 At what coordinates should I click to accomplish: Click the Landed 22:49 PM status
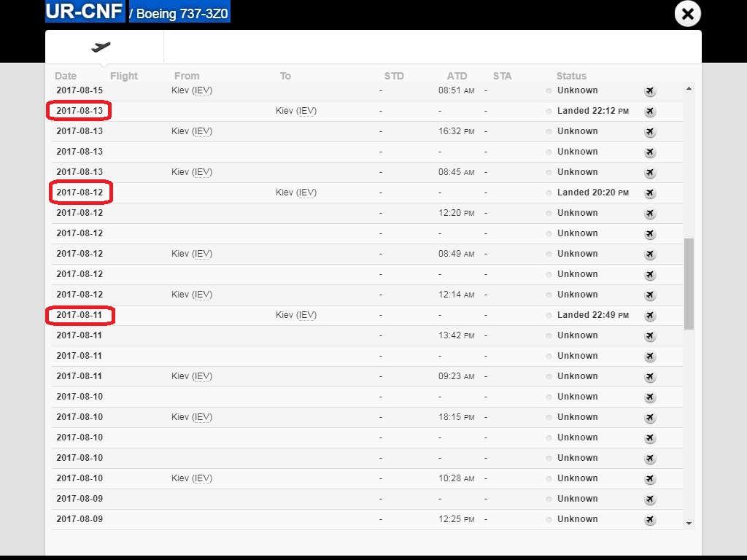tap(592, 315)
